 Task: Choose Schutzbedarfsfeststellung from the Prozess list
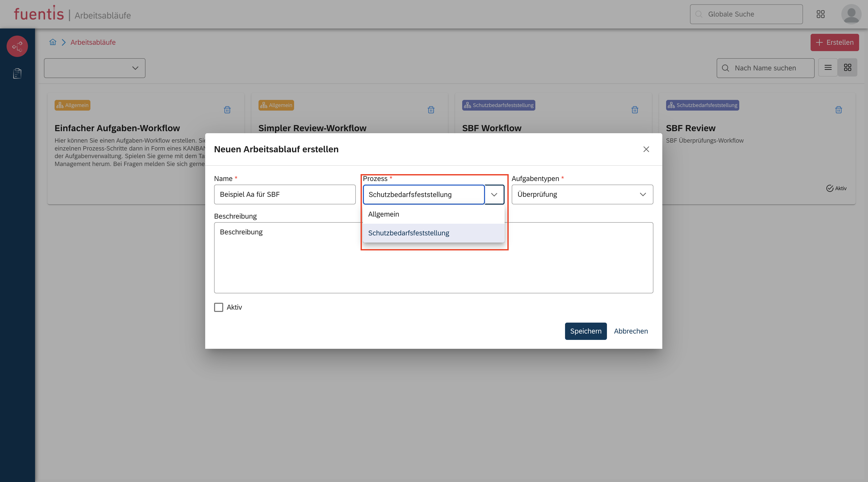pyautogui.click(x=408, y=233)
